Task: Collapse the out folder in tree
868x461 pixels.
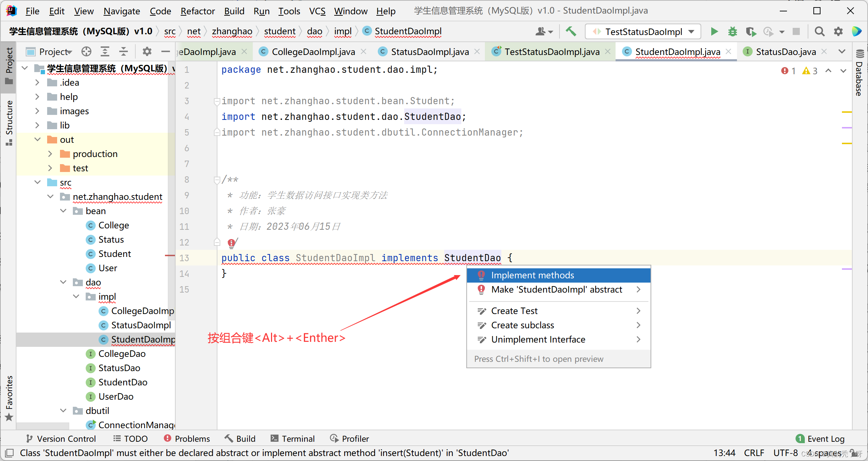Action: point(37,140)
